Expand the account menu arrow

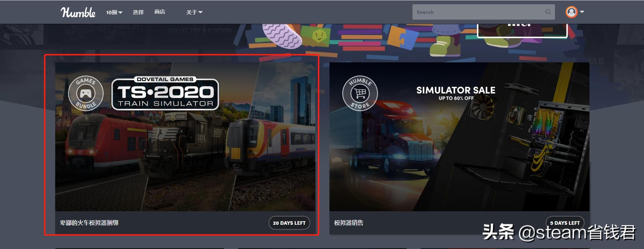(582, 12)
